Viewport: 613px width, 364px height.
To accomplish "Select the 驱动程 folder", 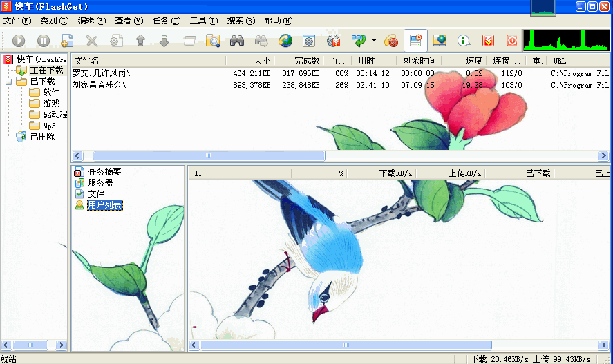I will [x=55, y=115].
